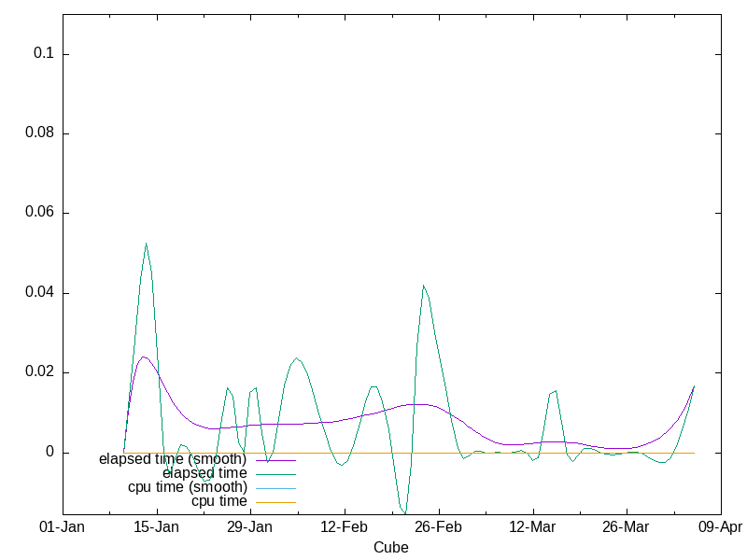Click the 0.1 y-axis tick label
The image size is (747, 560).
[x=45, y=54]
